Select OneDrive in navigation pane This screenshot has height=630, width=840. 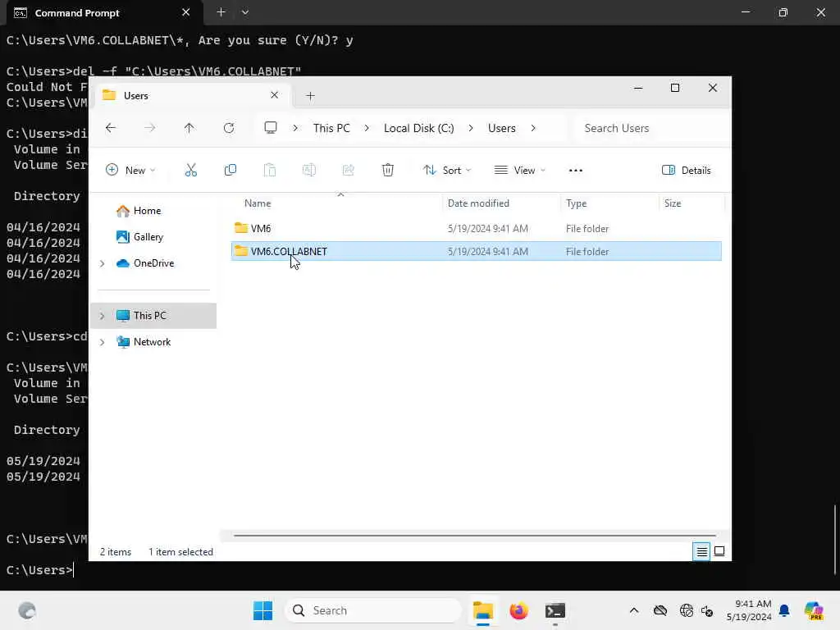[146, 263]
